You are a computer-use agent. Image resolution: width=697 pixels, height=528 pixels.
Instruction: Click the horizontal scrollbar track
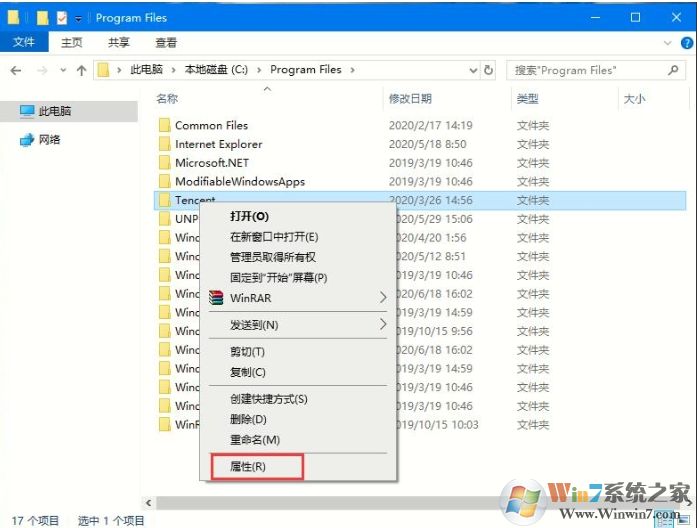click(x=329, y=503)
